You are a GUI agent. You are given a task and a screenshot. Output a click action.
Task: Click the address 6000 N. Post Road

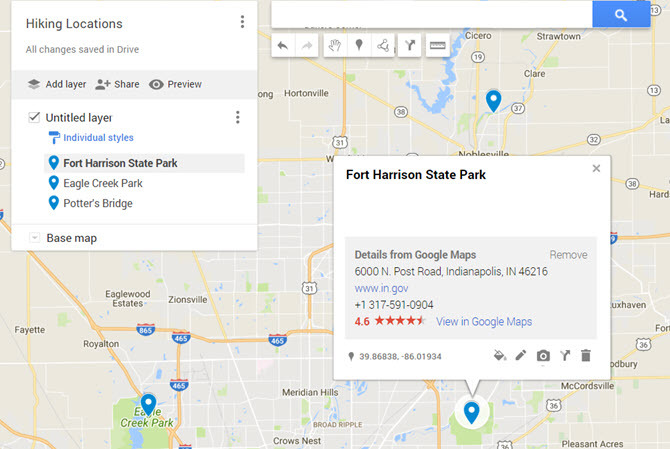[x=451, y=272]
